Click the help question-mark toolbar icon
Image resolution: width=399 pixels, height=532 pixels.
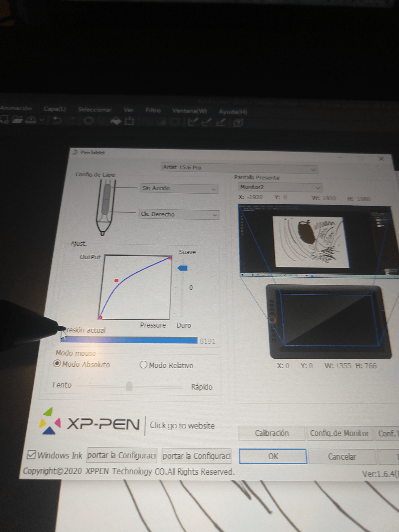(x=238, y=123)
